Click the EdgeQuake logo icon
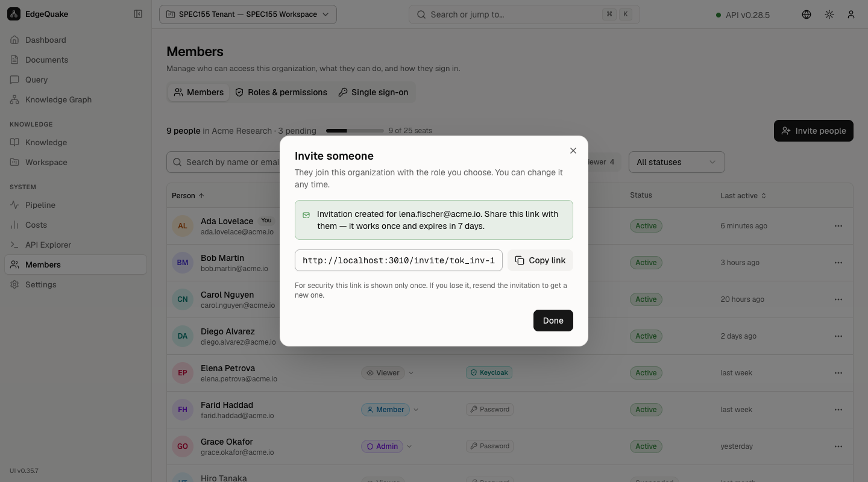 point(14,14)
